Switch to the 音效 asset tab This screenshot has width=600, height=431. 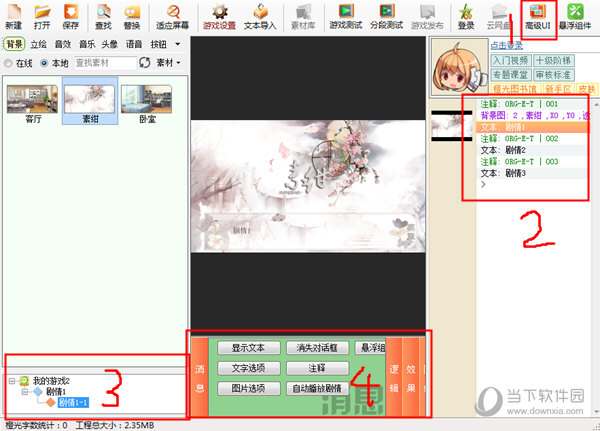pyautogui.click(x=63, y=44)
